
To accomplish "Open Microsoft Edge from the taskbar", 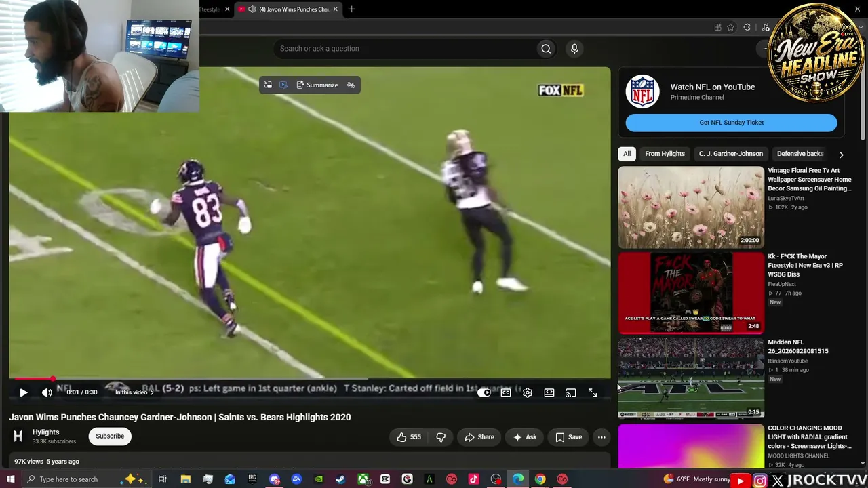I will [x=518, y=479].
